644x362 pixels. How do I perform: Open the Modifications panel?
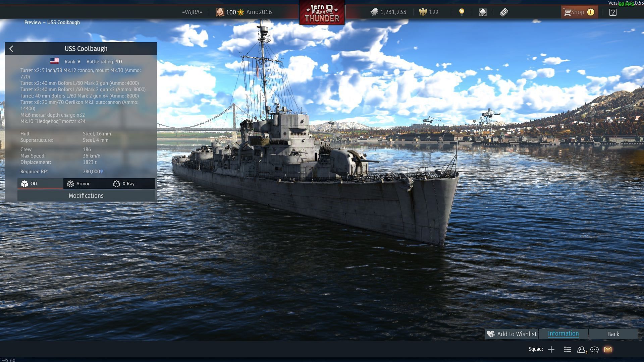86,196
